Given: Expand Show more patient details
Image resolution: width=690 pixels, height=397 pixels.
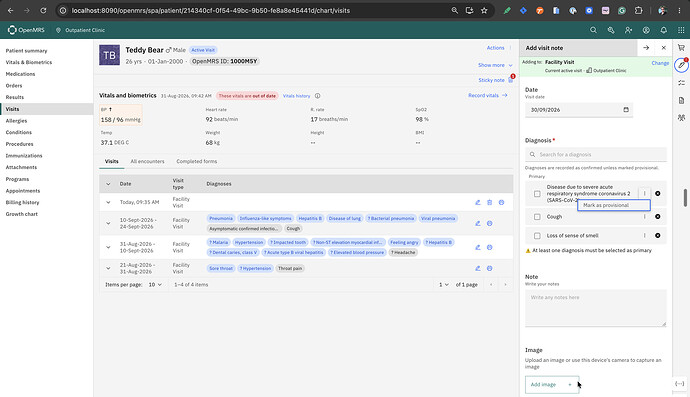Looking at the screenshot, I should click(x=495, y=65).
